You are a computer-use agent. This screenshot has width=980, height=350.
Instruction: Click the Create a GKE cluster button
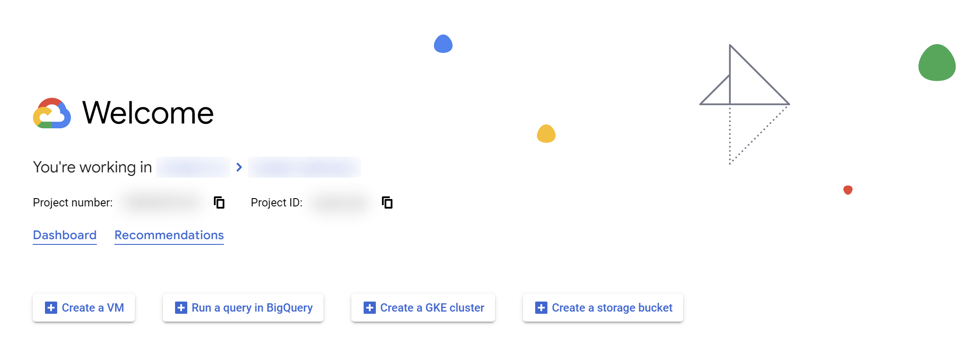423,307
